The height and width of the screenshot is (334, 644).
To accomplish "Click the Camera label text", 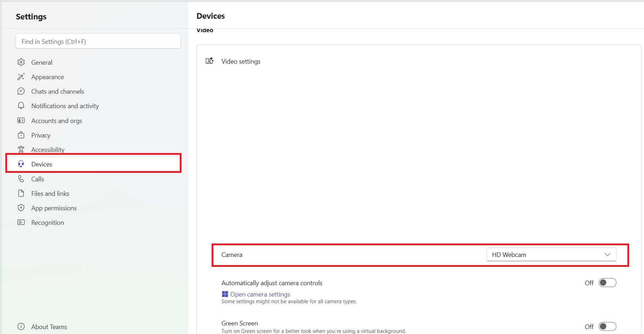I will pos(232,254).
